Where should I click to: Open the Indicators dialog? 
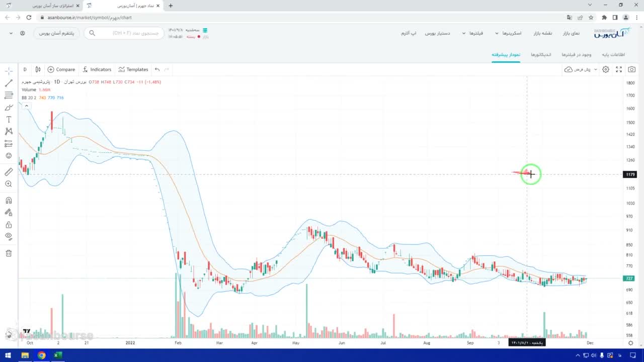(97, 69)
